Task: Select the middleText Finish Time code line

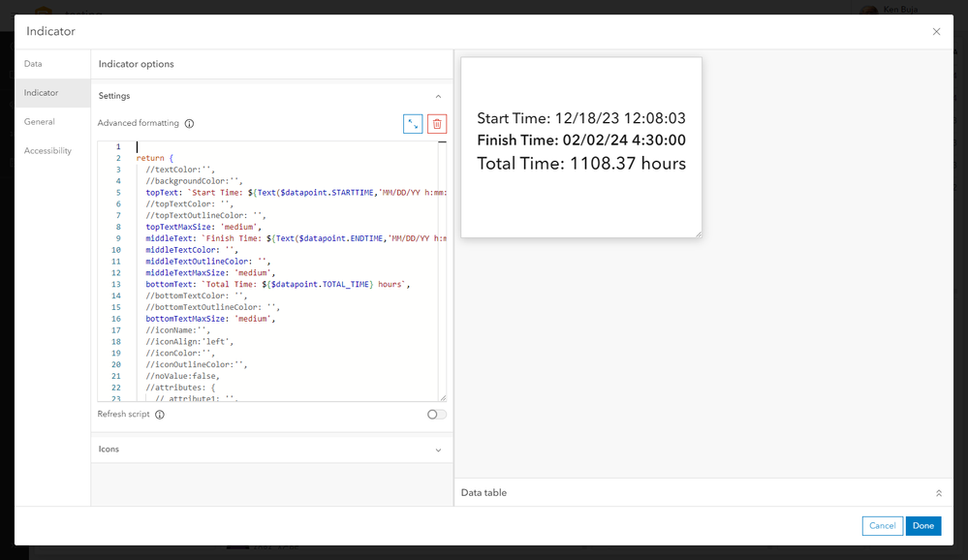Action: (x=296, y=238)
